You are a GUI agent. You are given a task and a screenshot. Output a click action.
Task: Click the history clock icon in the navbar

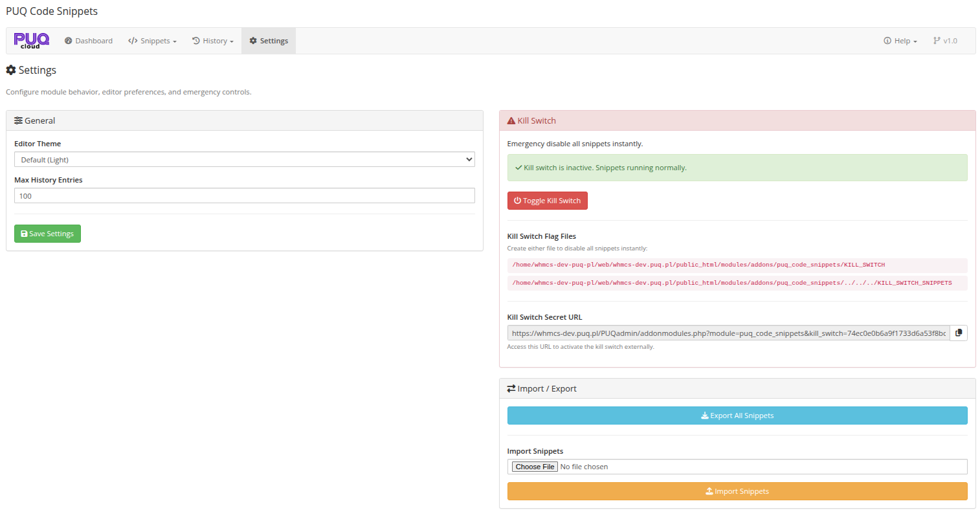196,40
